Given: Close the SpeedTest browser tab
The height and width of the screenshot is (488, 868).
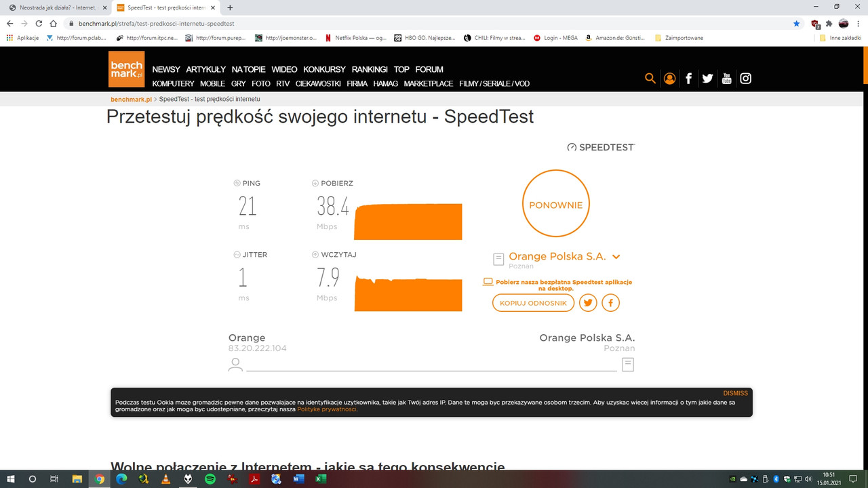Looking at the screenshot, I should pyautogui.click(x=214, y=7).
